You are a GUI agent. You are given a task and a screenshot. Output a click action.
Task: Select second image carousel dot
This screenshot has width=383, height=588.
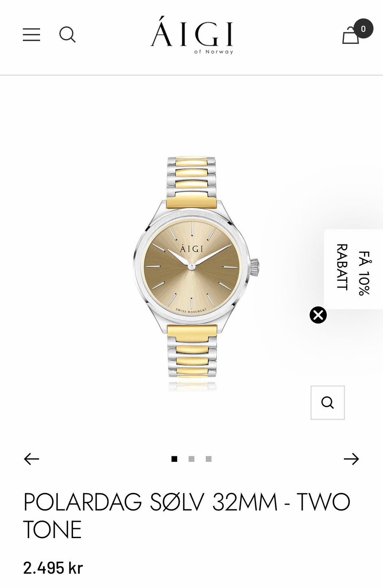click(191, 459)
